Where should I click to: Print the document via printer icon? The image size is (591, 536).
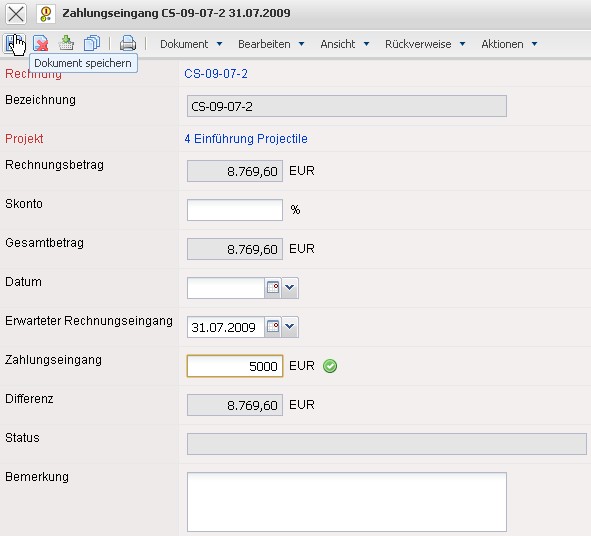(128, 43)
